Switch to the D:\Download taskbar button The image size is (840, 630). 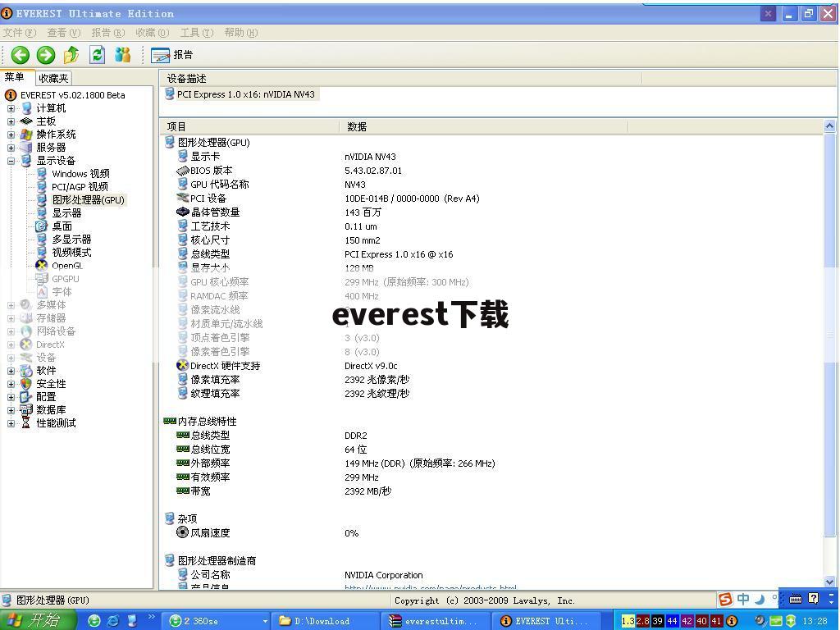pos(325,621)
